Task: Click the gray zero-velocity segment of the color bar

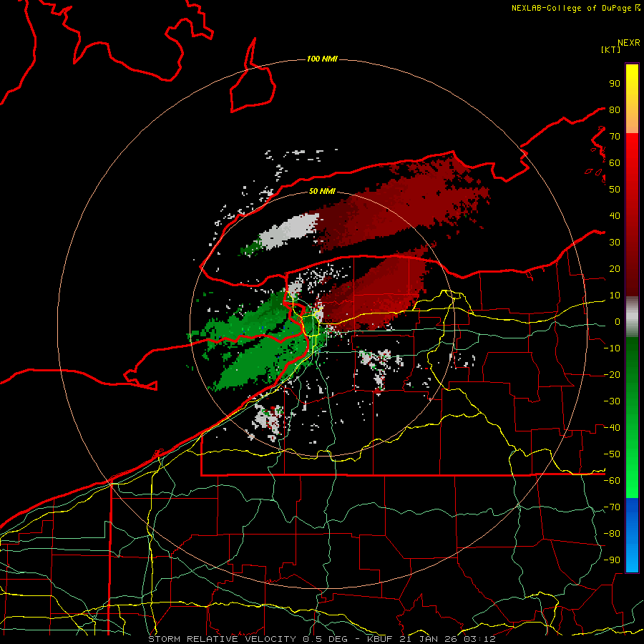Action: pos(632,317)
